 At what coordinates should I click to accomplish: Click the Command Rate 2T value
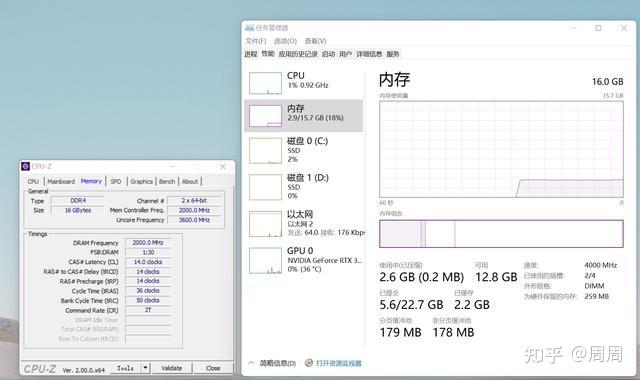point(148,310)
